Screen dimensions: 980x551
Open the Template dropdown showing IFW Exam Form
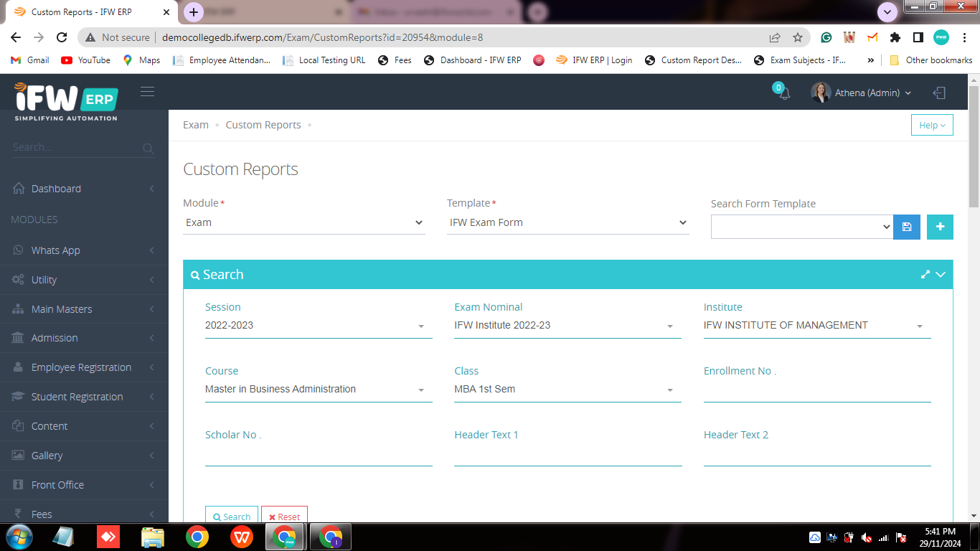point(568,222)
